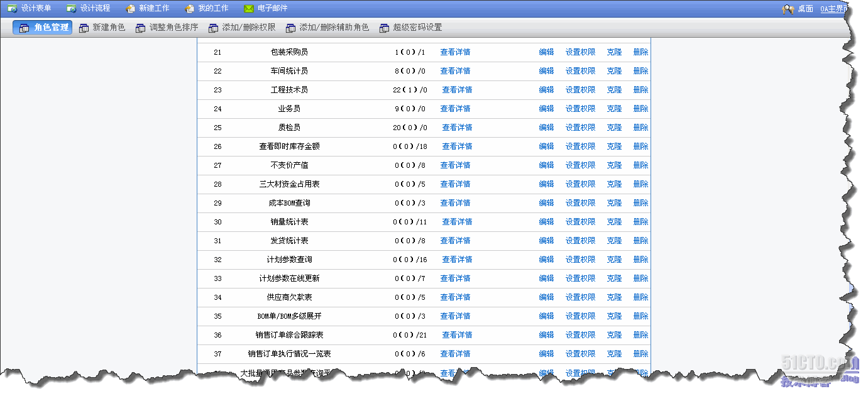Screen dimensions: 868x396
Task: Edit (编辑) the 销售订单执行情况一览表 role
Action: [x=546, y=354]
